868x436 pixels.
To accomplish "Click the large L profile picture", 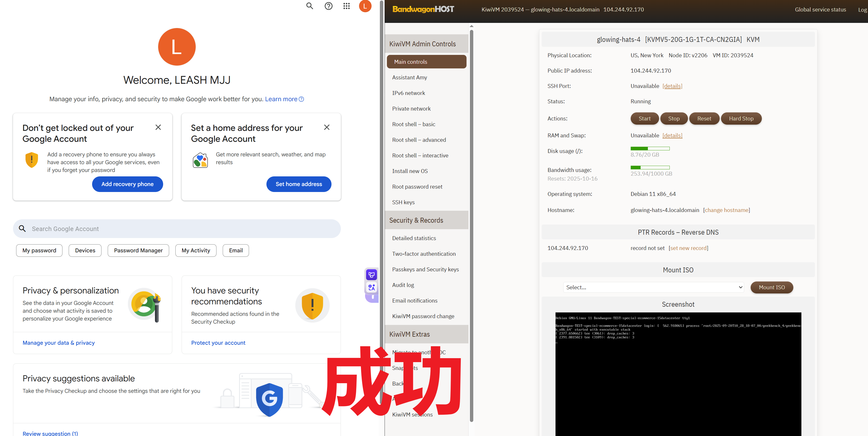I will (177, 47).
